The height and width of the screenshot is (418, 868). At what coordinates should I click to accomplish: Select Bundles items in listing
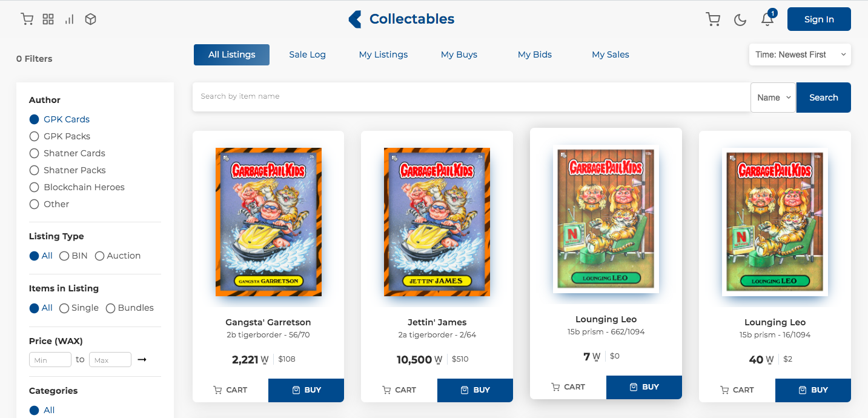[x=130, y=308]
